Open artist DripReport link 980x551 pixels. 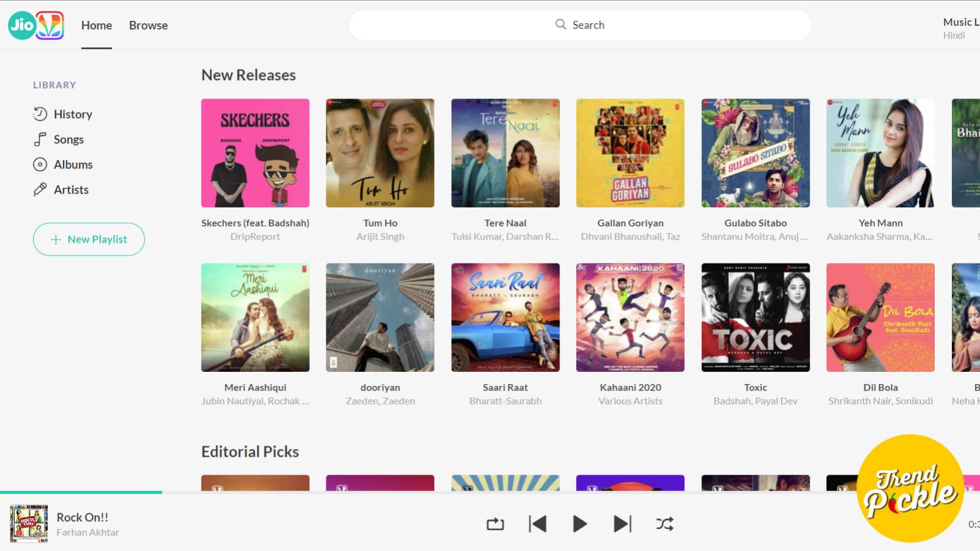click(x=256, y=237)
